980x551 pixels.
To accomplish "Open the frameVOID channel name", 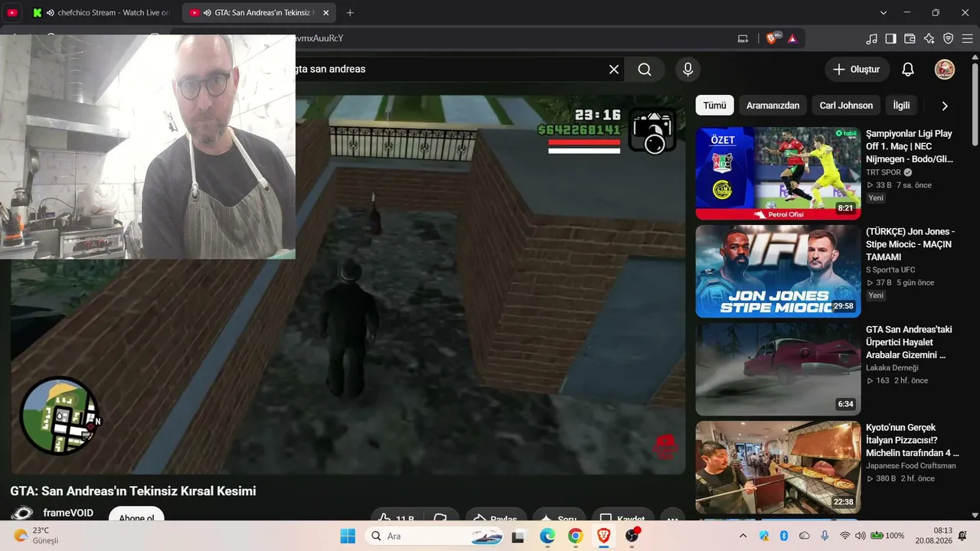I will pyautogui.click(x=68, y=513).
